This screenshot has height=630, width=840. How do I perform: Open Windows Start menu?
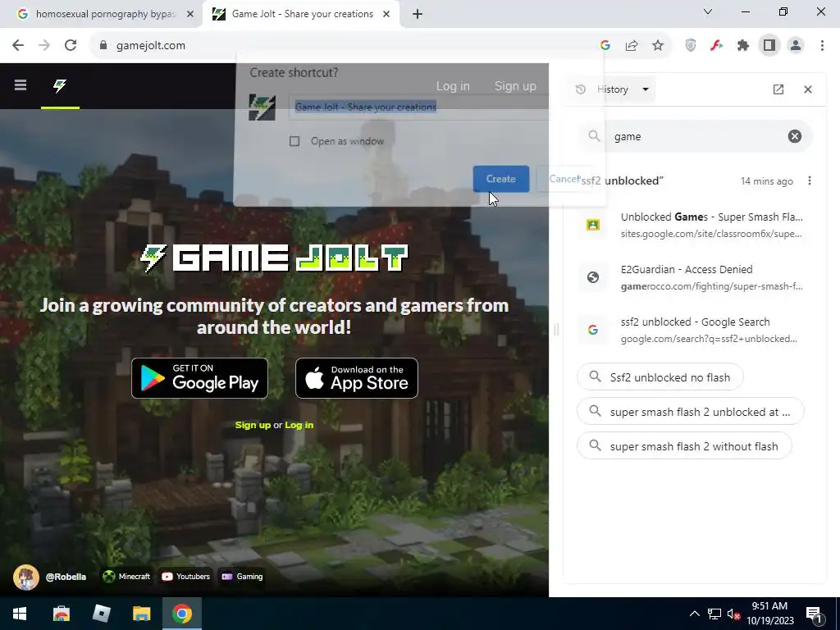(x=20, y=614)
